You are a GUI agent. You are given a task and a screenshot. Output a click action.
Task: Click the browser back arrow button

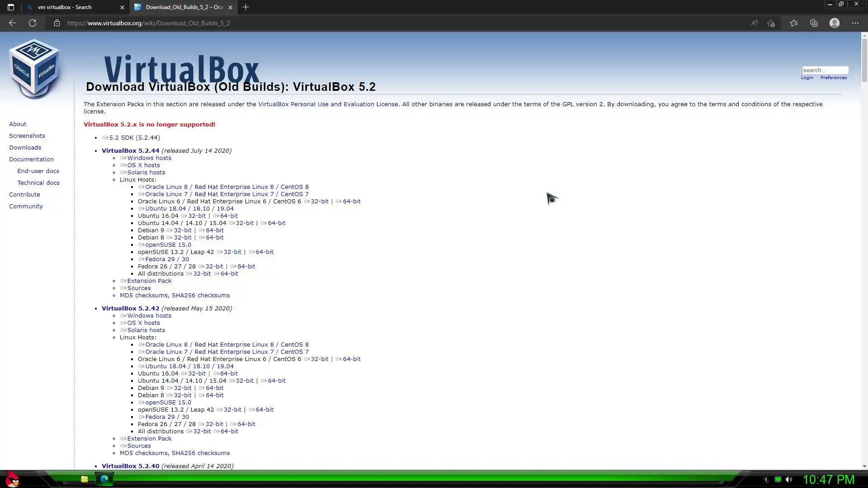point(13,23)
